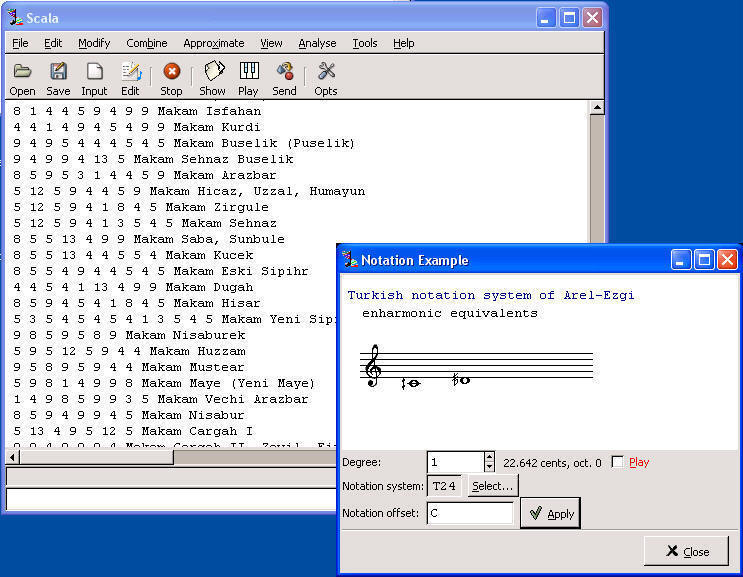
Task: Click the command input line in the Scala window
Action: point(171,499)
